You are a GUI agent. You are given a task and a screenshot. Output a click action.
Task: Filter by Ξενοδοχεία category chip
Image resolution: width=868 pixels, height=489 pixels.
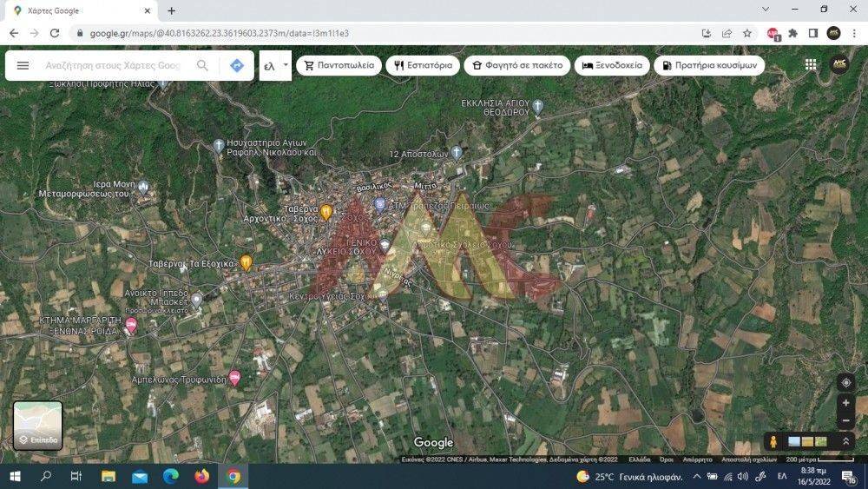click(x=612, y=66)
